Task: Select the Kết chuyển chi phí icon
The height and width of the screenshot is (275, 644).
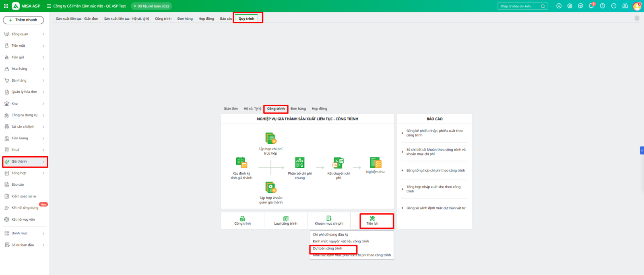Action: point(338,163)
